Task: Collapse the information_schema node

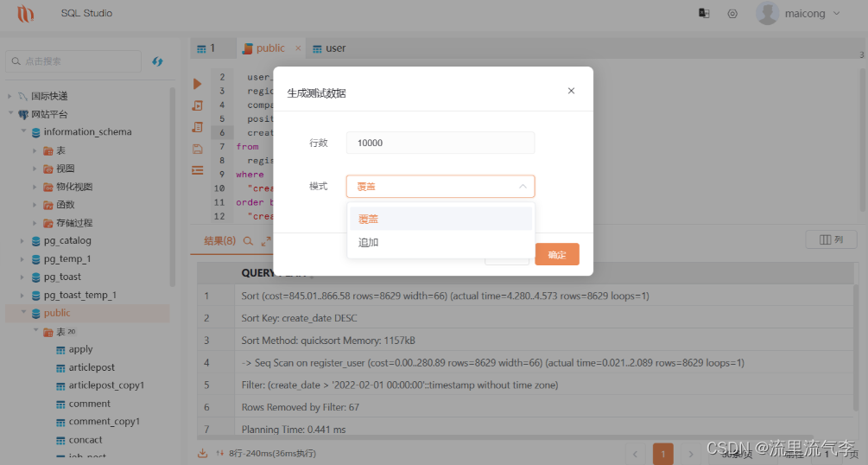Action: [x=23, y=131]
